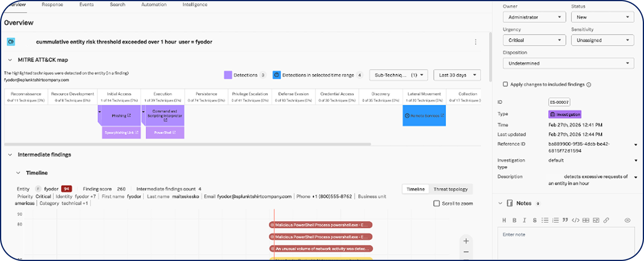Collapse the MITRE ATT&CK map section
Screen dimensions: 644x261
10,60
